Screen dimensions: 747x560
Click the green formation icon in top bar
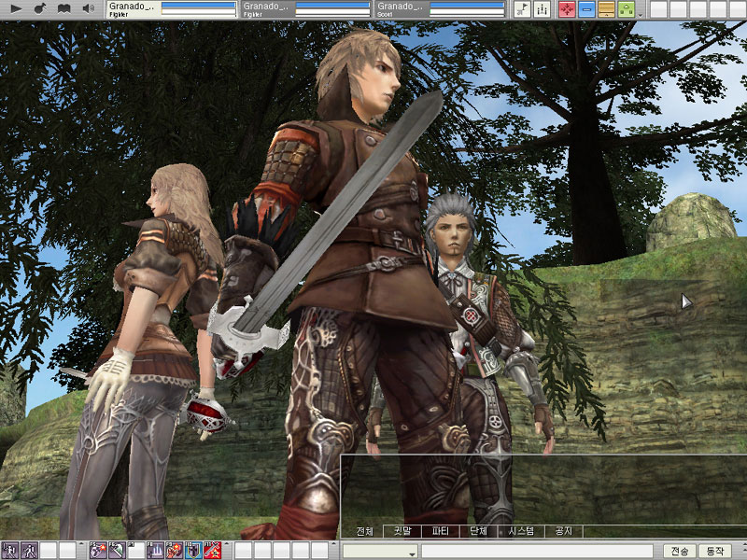click(626, 9)
